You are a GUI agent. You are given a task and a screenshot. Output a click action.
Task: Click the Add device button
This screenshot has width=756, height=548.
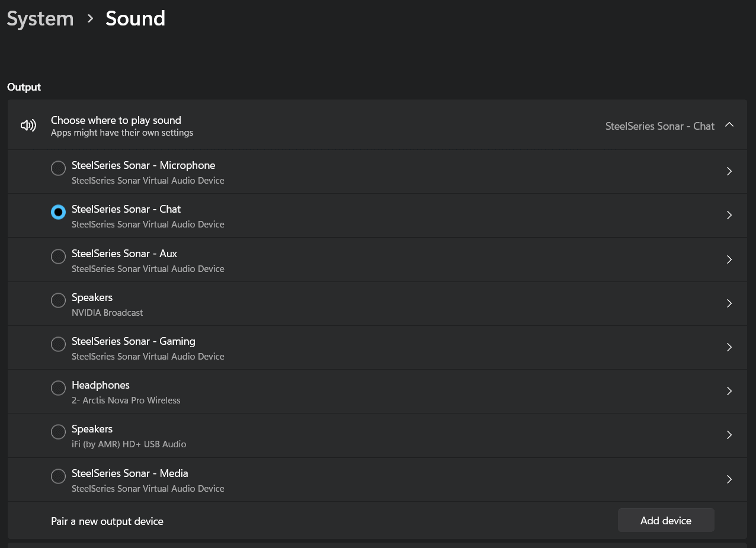[665, 521]
